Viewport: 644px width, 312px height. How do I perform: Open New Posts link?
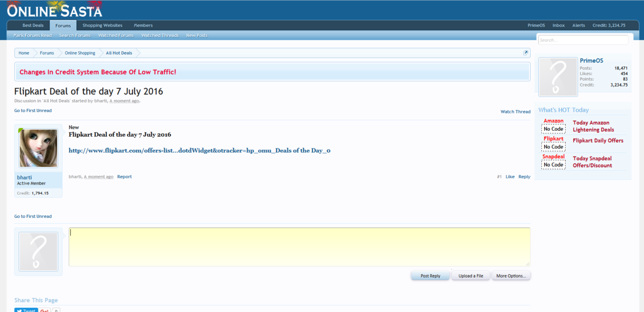pyautogui.click(x=197, y=36)
